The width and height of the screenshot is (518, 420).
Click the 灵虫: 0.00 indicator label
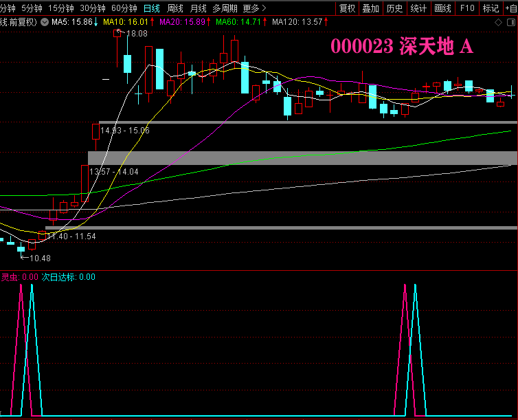(20, 277)
